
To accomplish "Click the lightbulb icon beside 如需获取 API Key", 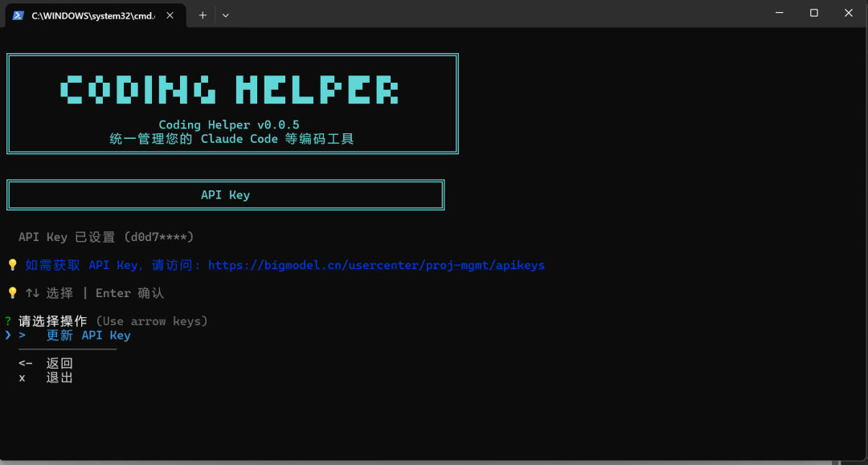I will click(12, 265).
